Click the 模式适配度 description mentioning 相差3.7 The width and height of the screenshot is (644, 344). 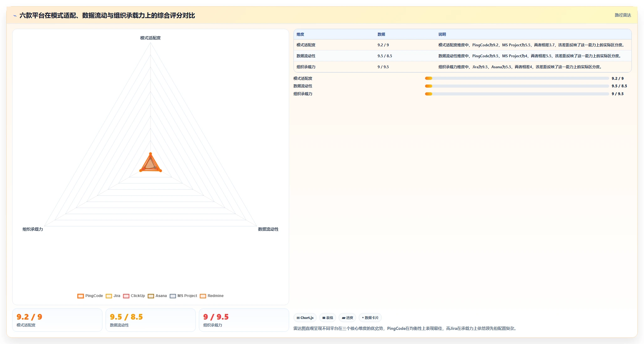pyautogui.click(x=532, y=45)
